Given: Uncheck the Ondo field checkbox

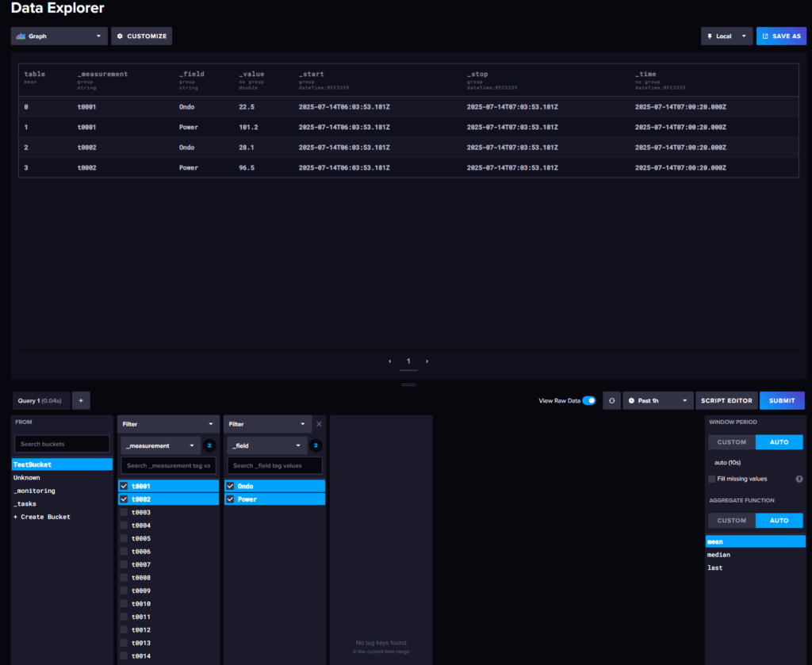Looking at the screenshot, I should tap(230, 486).
